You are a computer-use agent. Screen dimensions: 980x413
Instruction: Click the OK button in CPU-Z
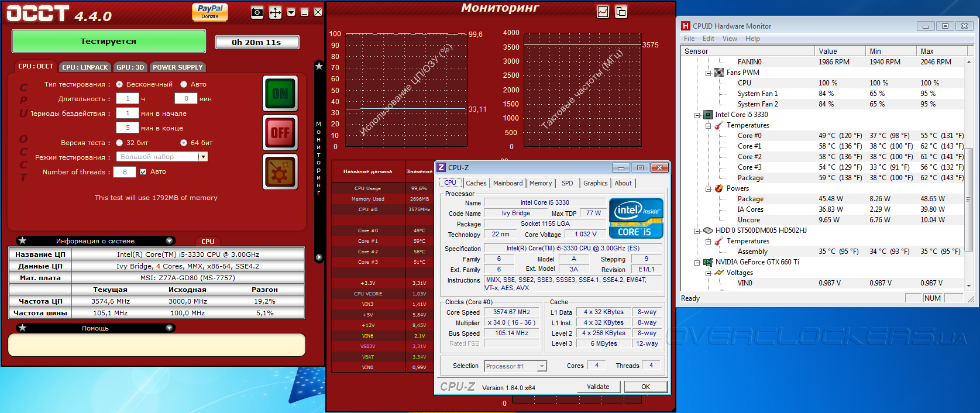pos(645,387)
